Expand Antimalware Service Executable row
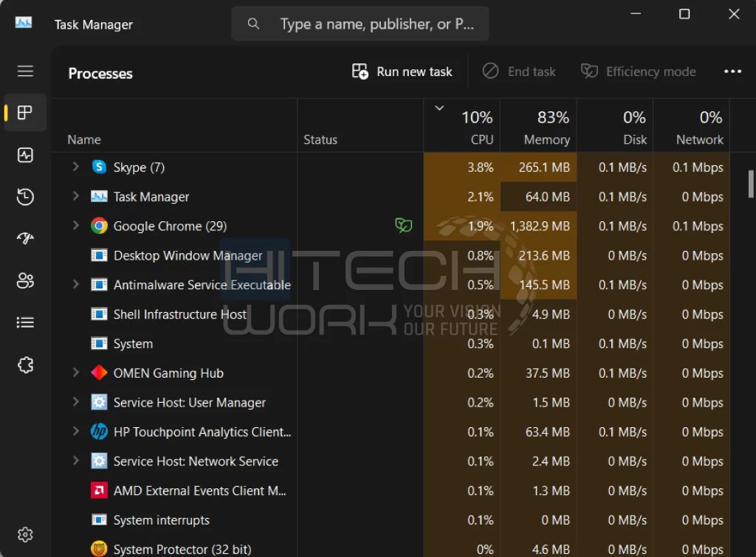 [x=76, y=284]
